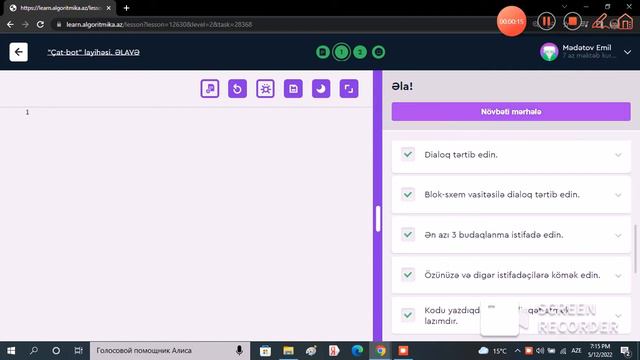Close the learn.algoritmika.az browser tab
The image size is (640, 360).
109,8
